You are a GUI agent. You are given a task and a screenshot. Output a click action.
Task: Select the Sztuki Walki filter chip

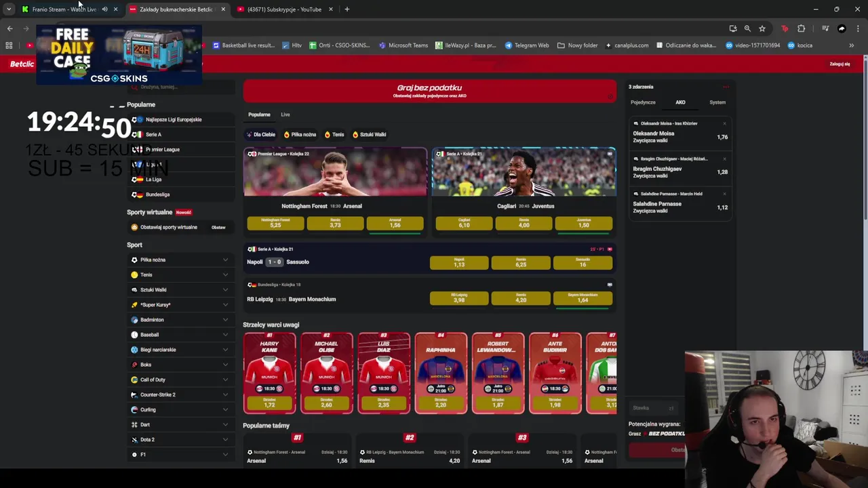(x=369, y=134)
